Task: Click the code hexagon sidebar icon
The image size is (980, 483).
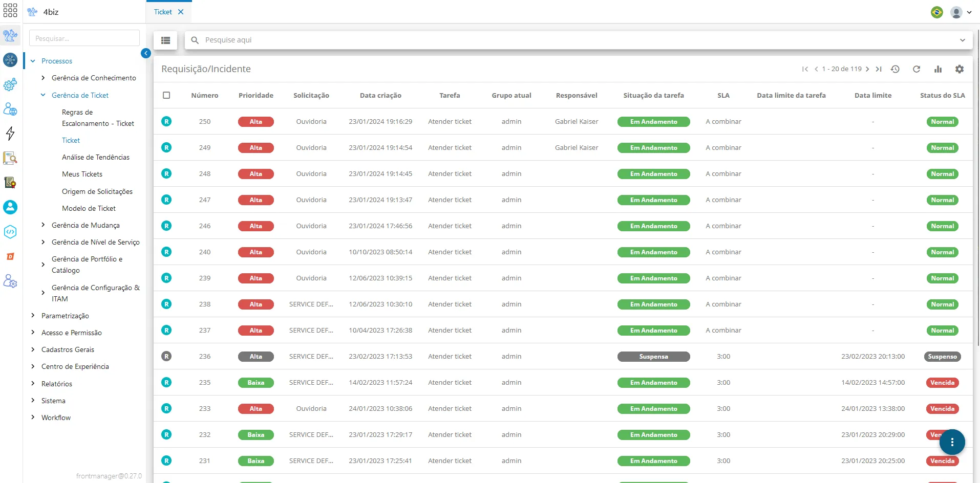Action: [x=10, y=232]
